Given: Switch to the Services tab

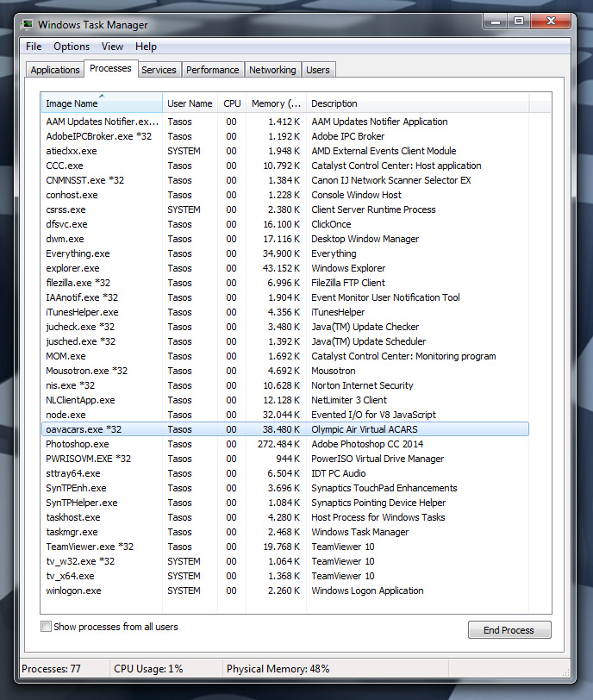Looking at the screenshot, I should tap(159, 70).
